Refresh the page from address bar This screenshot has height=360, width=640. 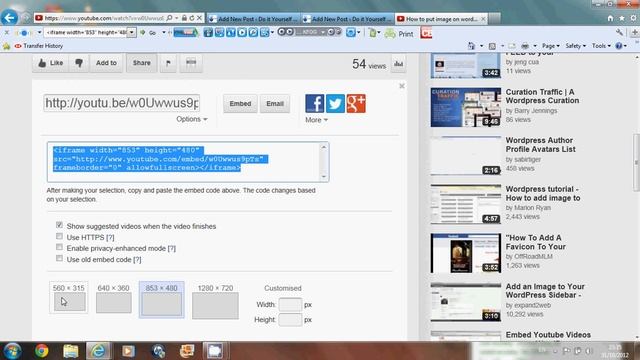coord(191,18)
